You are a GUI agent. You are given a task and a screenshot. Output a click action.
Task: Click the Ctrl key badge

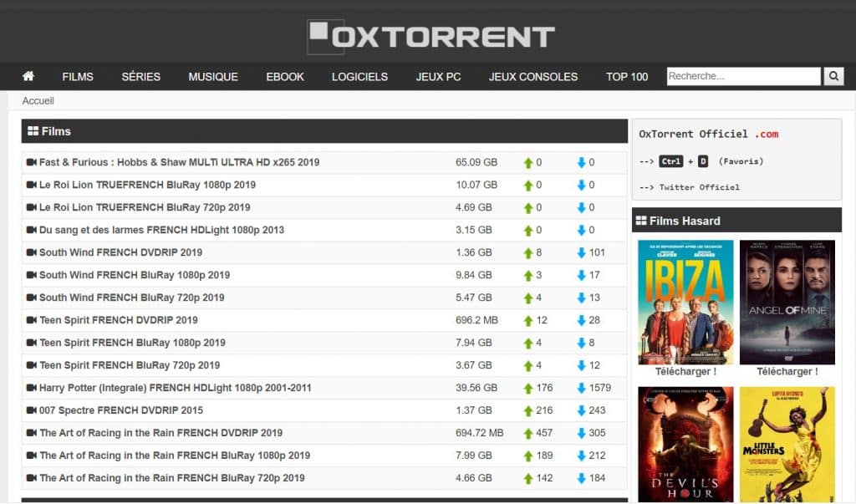pos(671,161)
